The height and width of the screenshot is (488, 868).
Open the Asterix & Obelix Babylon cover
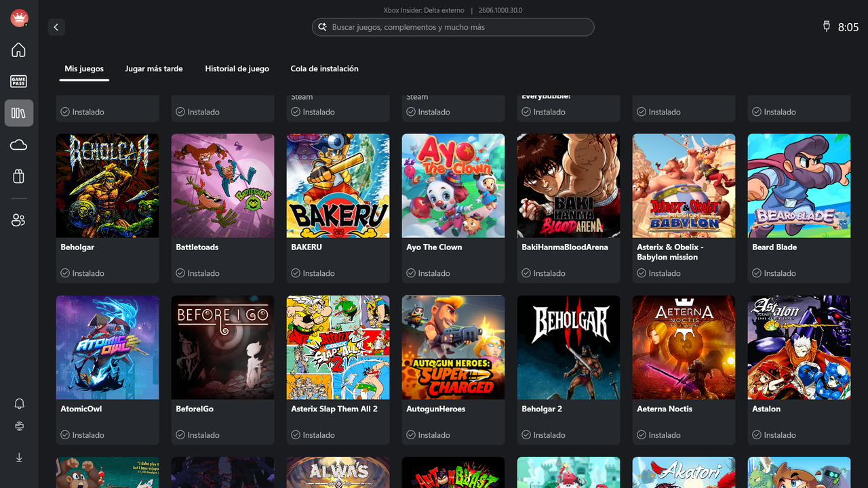coord(684,186)
